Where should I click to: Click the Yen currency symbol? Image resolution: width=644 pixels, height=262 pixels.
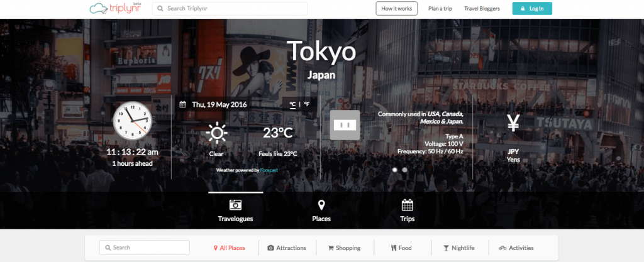click(513, 123)
